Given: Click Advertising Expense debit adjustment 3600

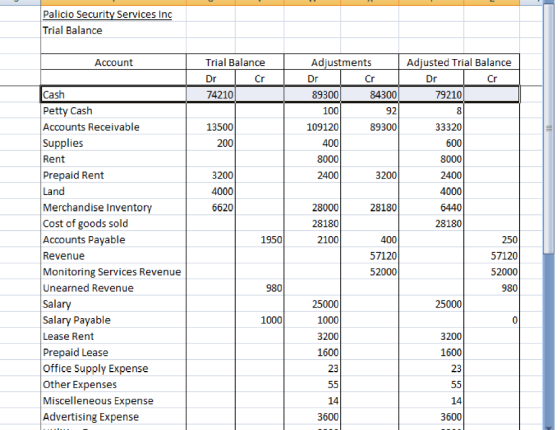Looking at the screenshot, I should pos(312,417).
